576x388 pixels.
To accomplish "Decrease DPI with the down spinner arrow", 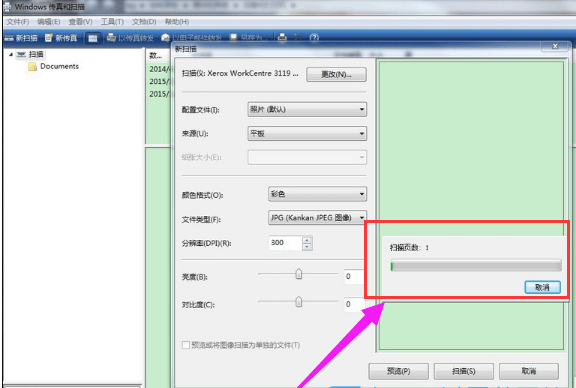I will [x=307, y=247].
